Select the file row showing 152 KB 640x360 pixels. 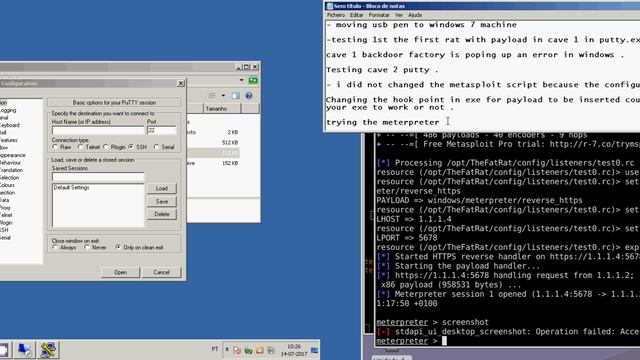pos(213,163)
